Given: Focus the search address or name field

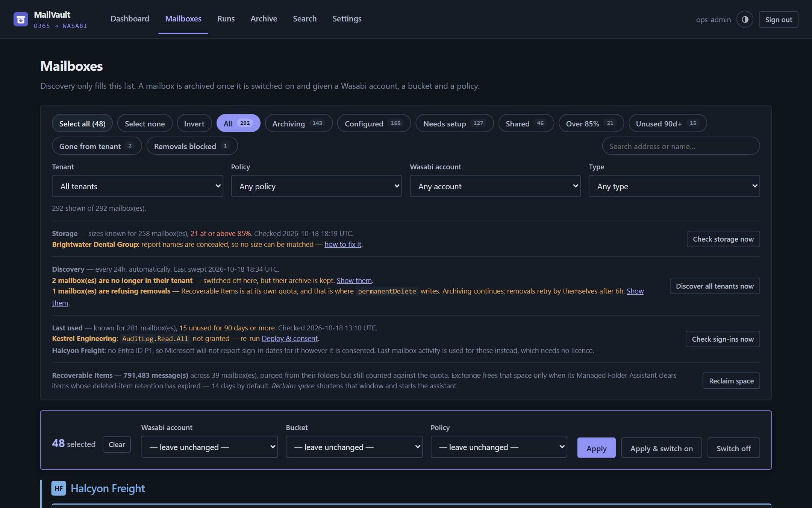Looking at the screenshot, I should tap(681, 146).
